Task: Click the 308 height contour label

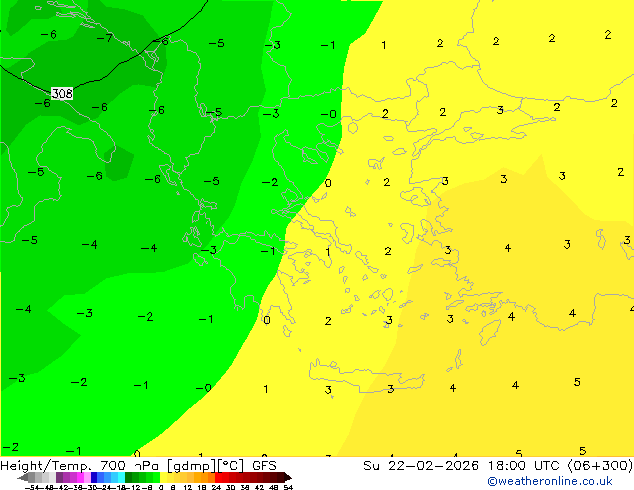Action: (x=62, y=93)
